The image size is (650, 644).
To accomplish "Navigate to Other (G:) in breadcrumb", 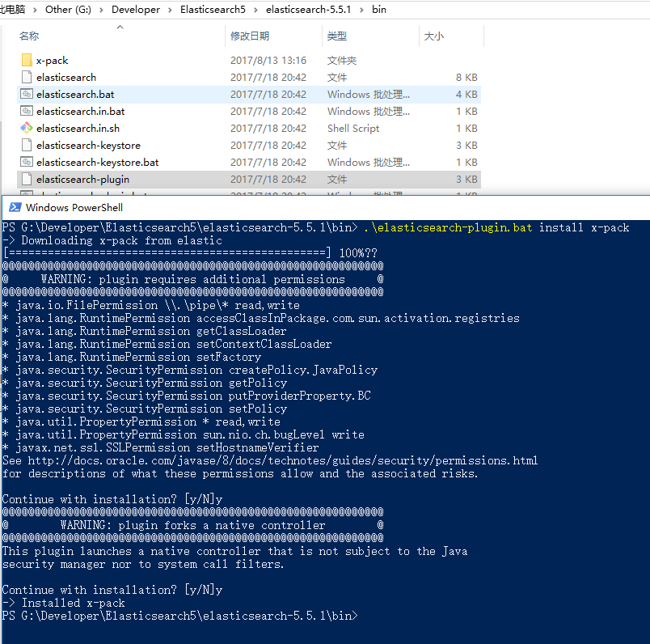I will 69,10.
